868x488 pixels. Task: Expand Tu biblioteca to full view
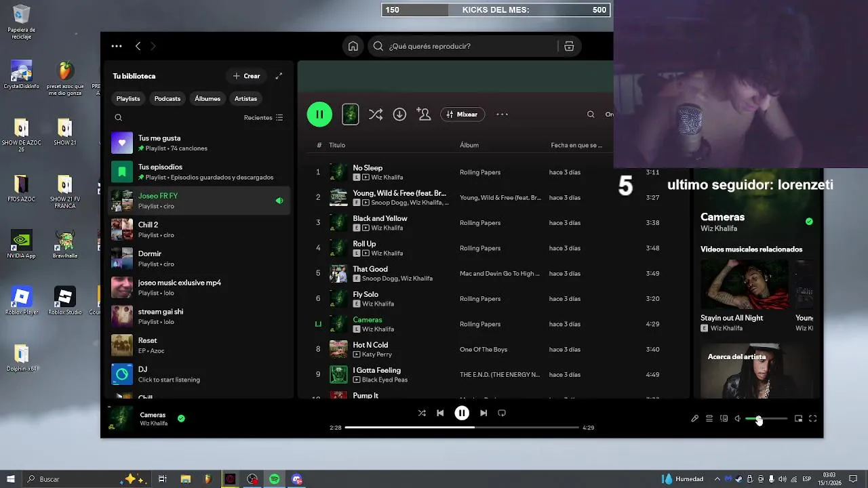point(279,76)
